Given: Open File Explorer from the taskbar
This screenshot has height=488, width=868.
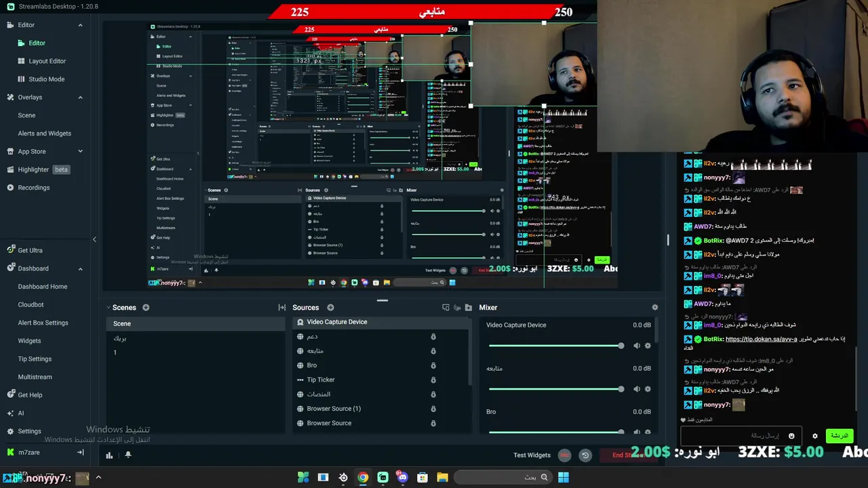Looking at the screenshot, I should 442,477.
